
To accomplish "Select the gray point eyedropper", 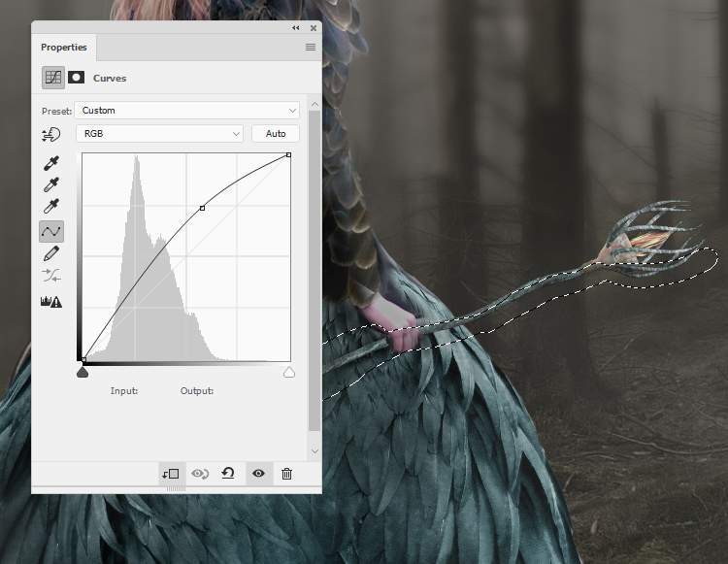I will [51, 184].
